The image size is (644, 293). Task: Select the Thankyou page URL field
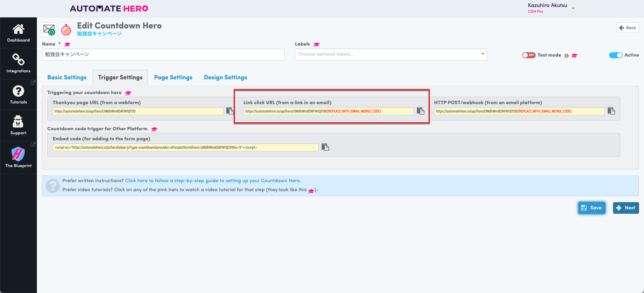138,111
